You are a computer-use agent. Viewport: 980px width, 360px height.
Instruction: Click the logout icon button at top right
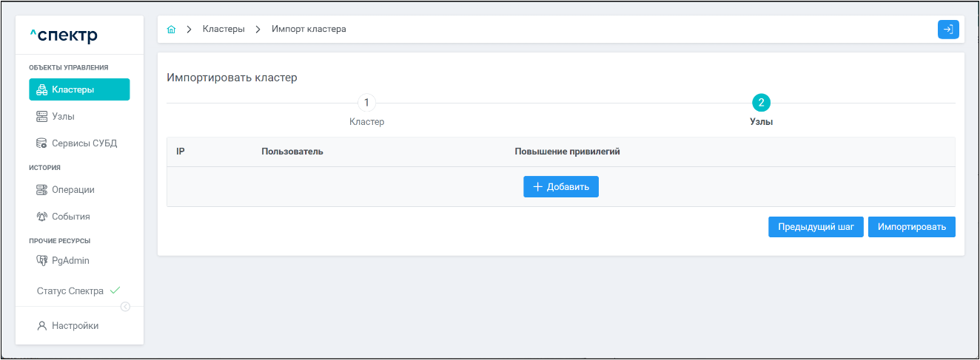pos(948,30)
